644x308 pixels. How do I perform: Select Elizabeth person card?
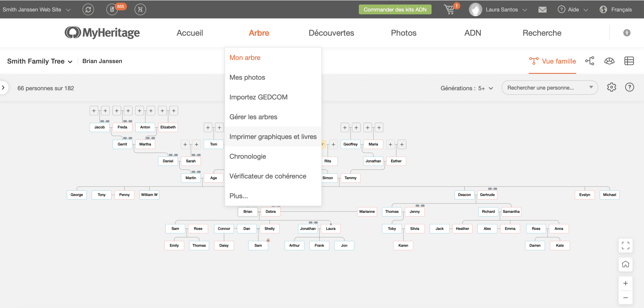tap(168, 127)
